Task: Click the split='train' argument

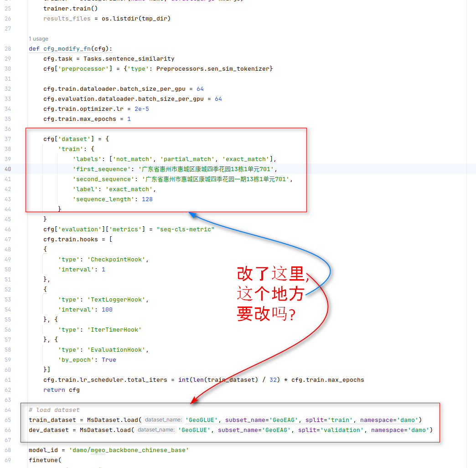Action: 329,420
